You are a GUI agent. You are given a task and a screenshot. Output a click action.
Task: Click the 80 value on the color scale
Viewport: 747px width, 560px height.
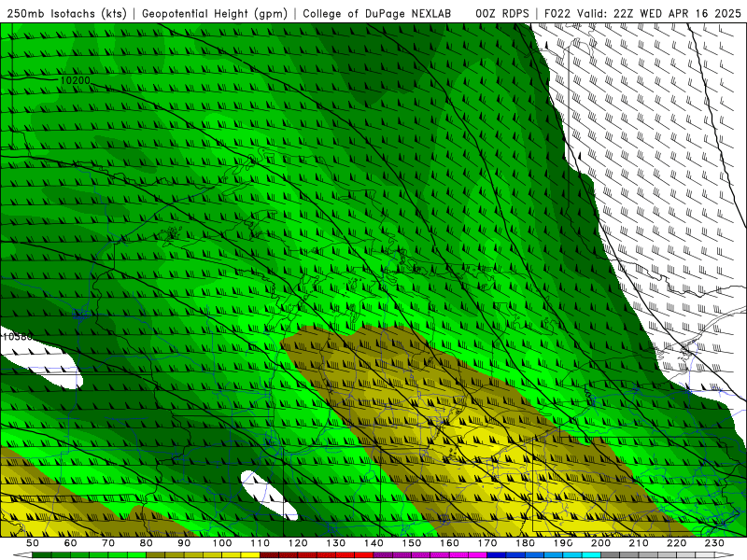tap(147, 543)
